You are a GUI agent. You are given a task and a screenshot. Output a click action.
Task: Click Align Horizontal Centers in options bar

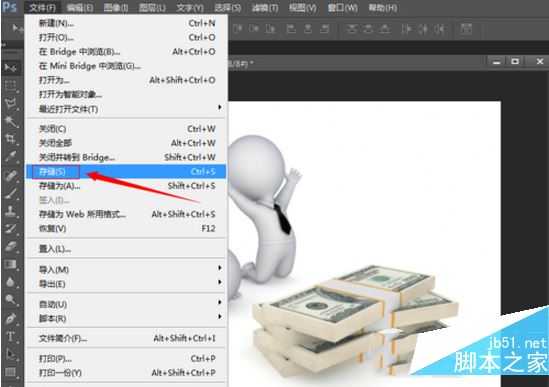click(308, 29)
